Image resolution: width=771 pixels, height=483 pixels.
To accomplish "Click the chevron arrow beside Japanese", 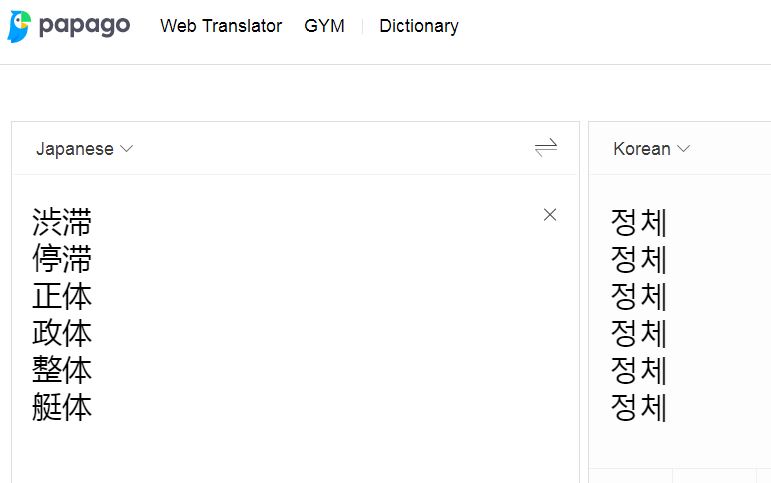I will [x=126, y=149].
